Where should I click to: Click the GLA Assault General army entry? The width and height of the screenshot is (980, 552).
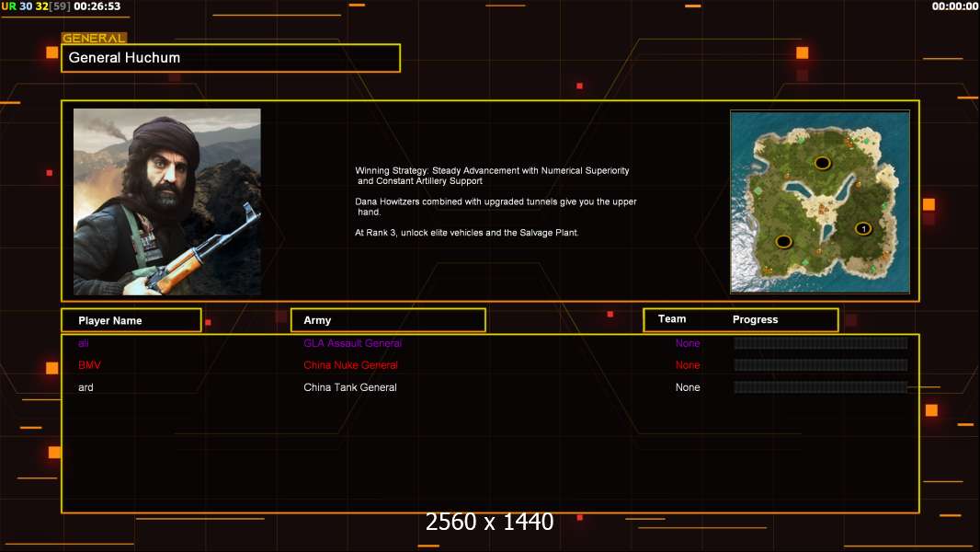[352, 343]
